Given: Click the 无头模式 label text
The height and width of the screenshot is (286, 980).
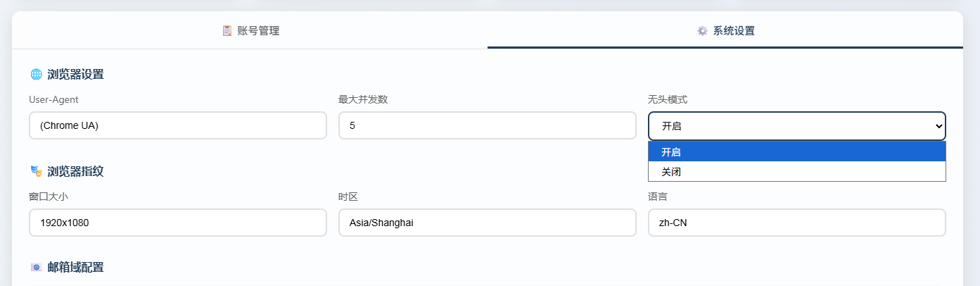Looking at the screenshot, I should (x=668, y=99).
